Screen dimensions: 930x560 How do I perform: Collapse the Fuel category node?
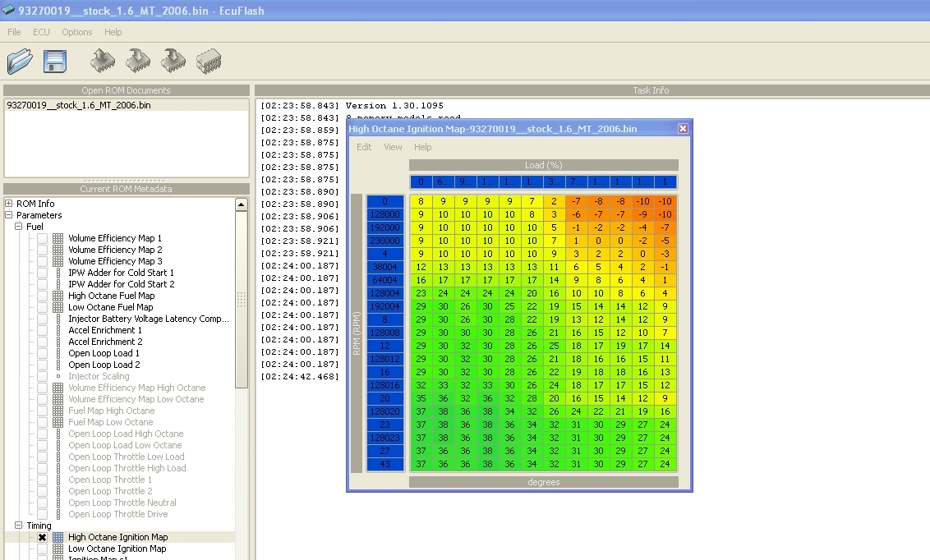tap(19, 227)
